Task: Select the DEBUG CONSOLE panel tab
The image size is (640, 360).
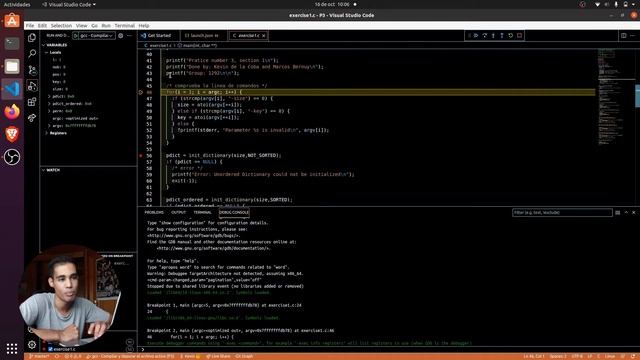Action: (x=234, y=213)
